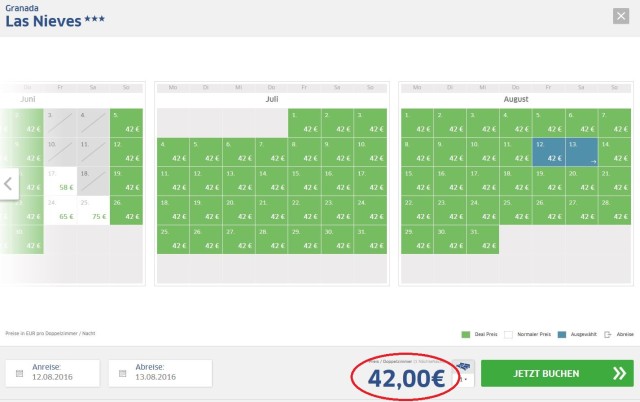Screen dimensions: 640x402
Task: Click the calendar icon beside Abreise
Action: tap(124, 373)
